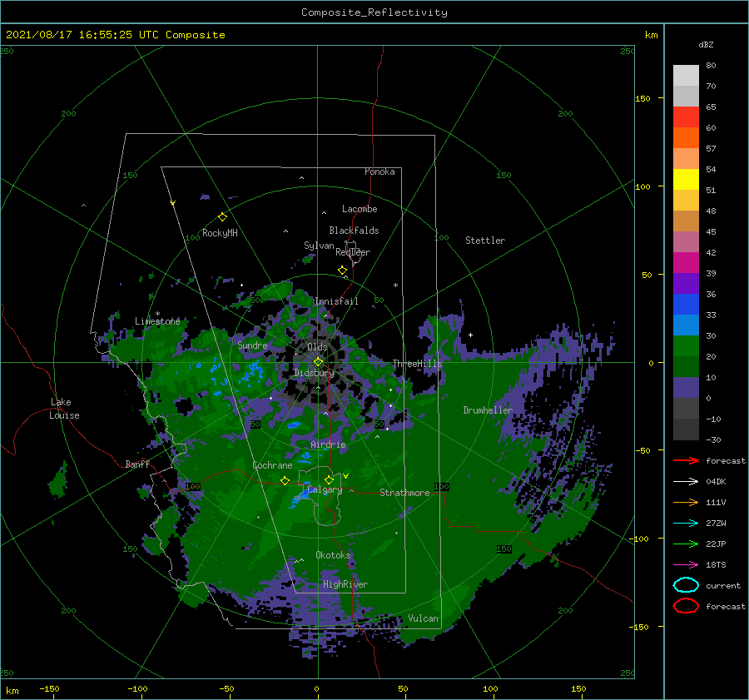The height and width of the screenshot is (700, 749).
Task: Click the Vulcan city label
Action: click(x=424, y=618)
